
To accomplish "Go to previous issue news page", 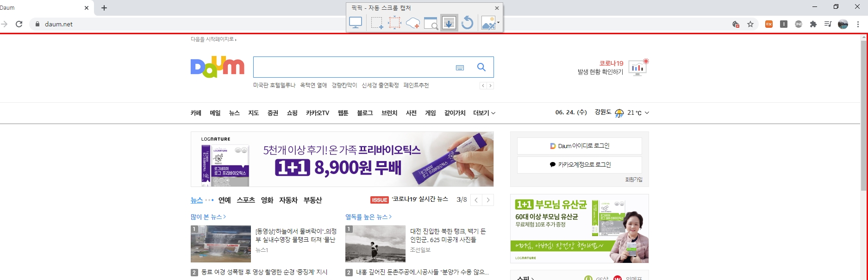I will [476, 200].
